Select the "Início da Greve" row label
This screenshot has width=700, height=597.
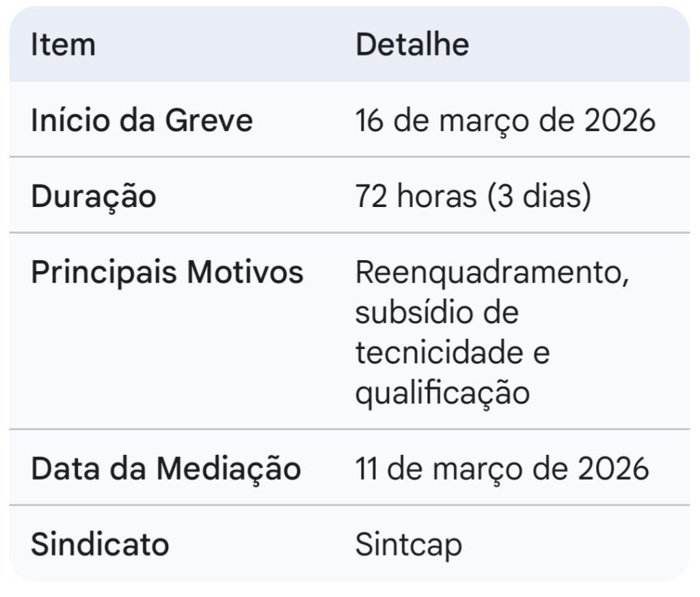pyautogui.click(x=142, y=121)
